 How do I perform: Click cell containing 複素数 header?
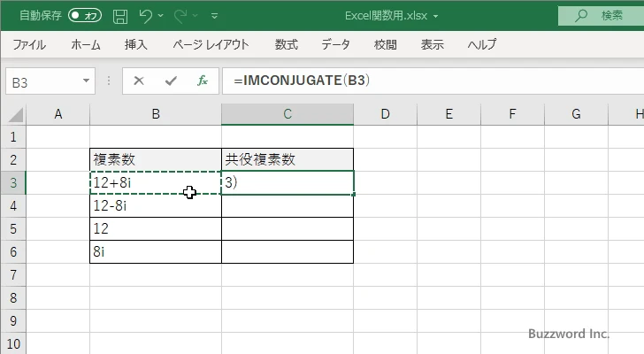[x=156, y=160]
